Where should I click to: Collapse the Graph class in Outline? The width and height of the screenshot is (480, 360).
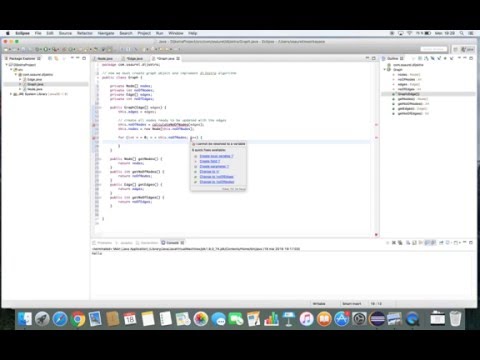tap(384, 70)
